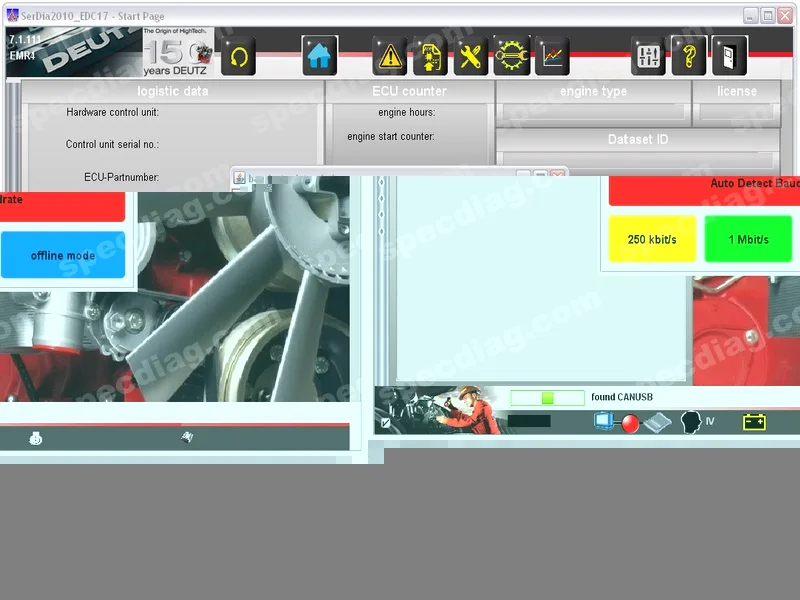This screenshot has width=800, height=600.
Task: Click the Deutz 150 years logo
Action: click(x=178, y=52)
